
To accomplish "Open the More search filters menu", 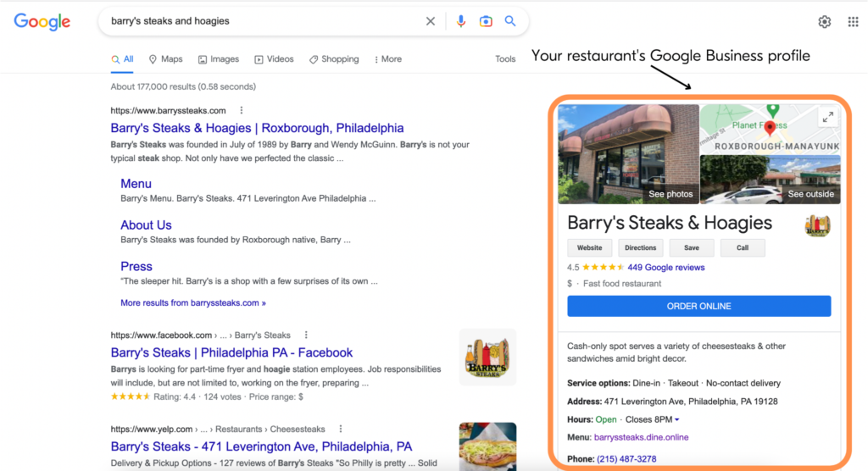I will point(388,59).
